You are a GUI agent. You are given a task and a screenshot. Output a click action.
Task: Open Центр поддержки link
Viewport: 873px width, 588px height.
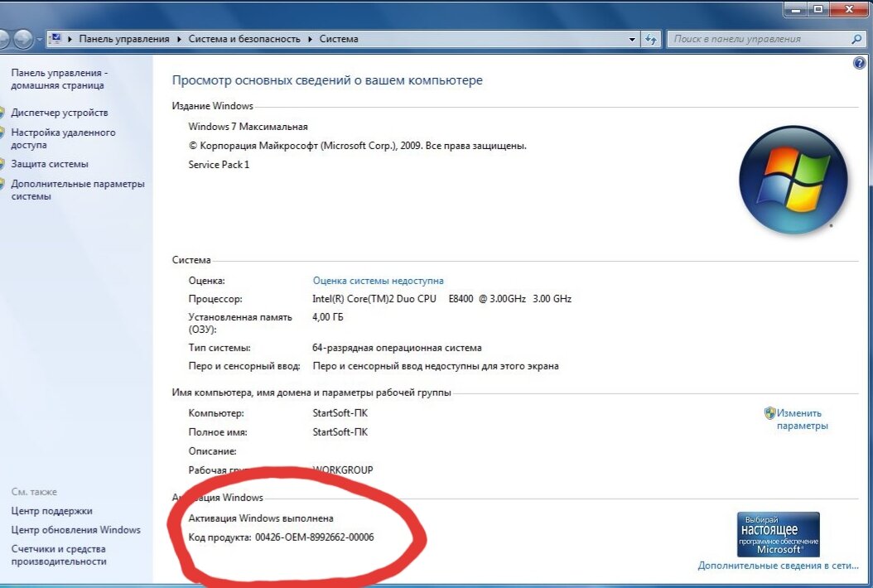52,511
